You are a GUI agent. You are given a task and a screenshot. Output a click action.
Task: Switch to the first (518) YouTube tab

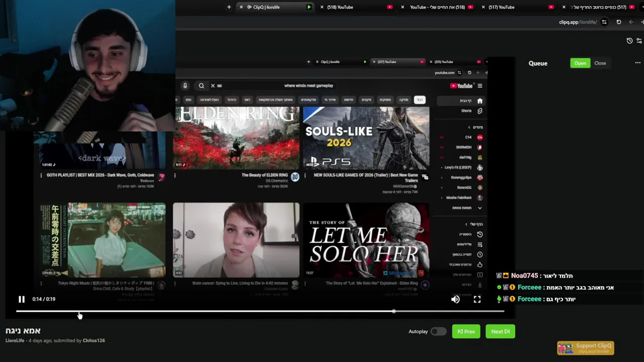coord(357,7)
